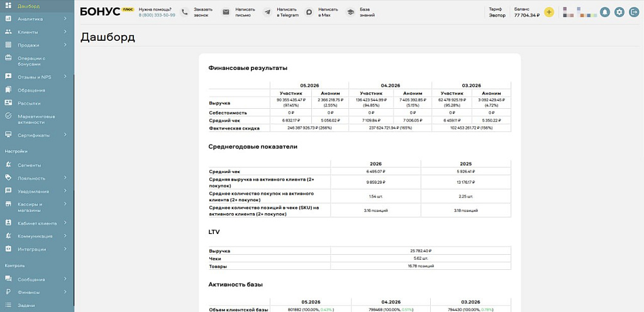Click the Маркетинговые активности checkmark icon
644x312 pixels.
[x=8, y=116]
